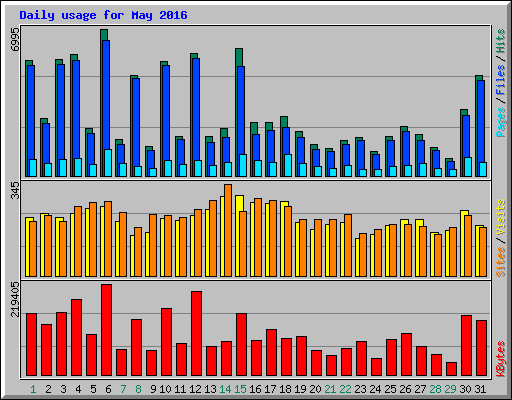The image size is (512, 400).
Task: Click the red KBytes bar for day 29
Action: pos(451,369)
